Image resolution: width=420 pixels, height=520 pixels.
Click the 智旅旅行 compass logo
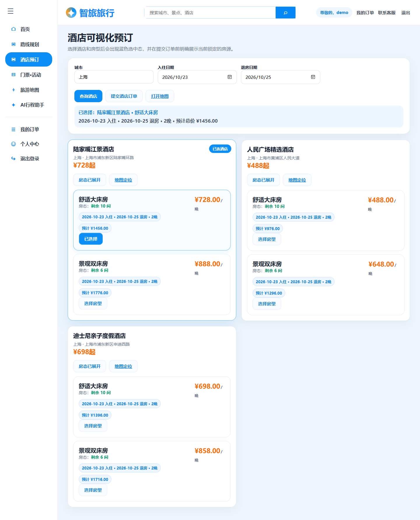71,13
